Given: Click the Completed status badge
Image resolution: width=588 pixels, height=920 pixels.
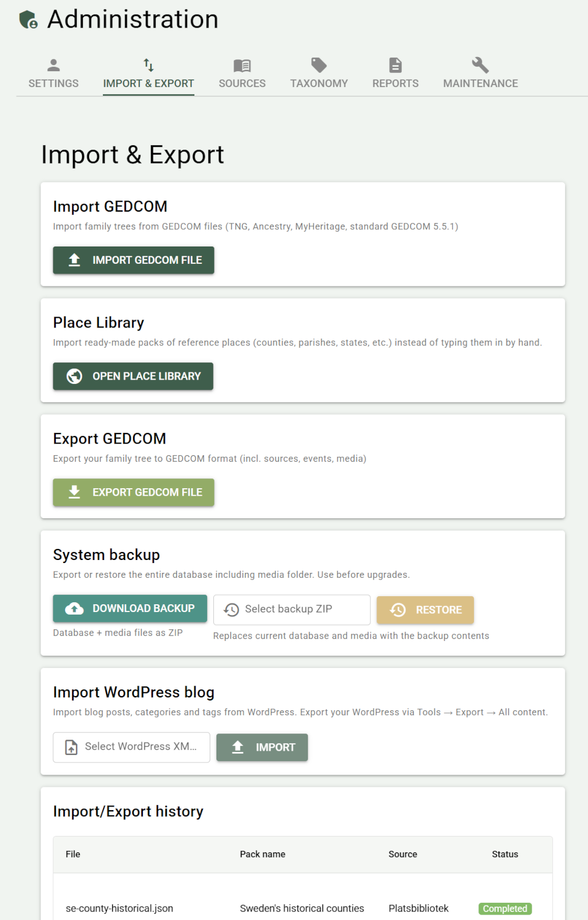Looking at the screenshot, I should 505,909.
